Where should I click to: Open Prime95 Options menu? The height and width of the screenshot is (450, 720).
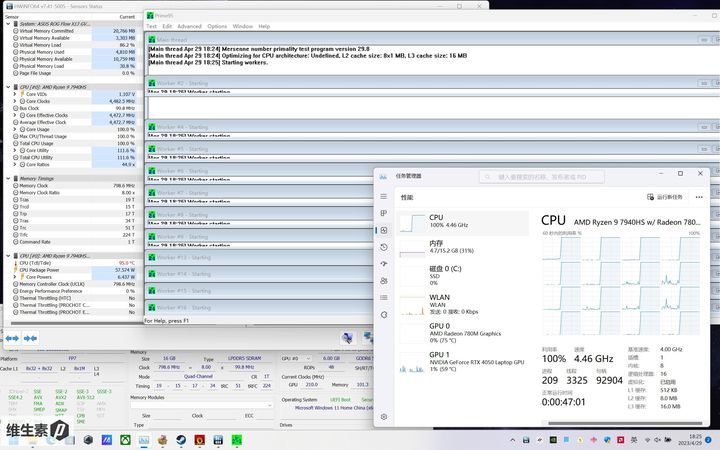pyautogui.click(x=217, y=26)
